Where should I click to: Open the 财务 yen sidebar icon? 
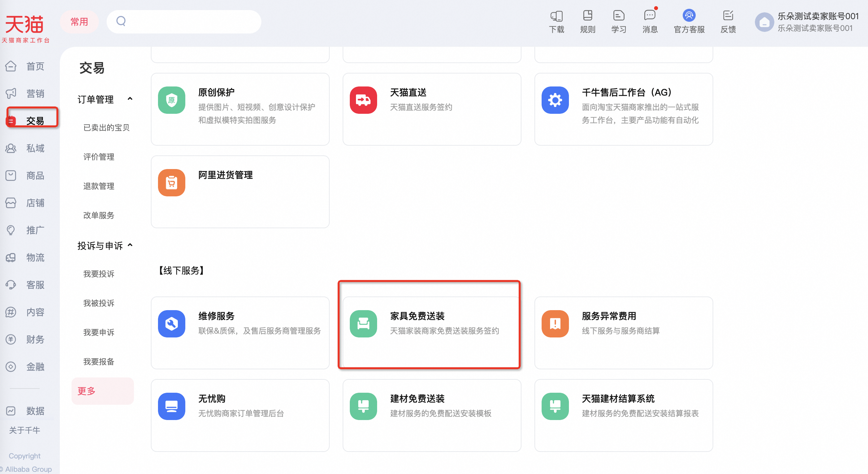11,339
